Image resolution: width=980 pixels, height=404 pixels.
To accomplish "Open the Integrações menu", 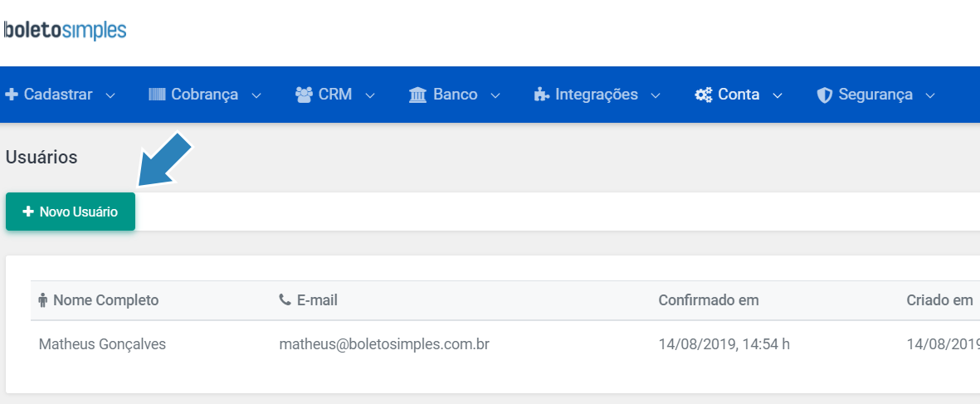I will click(597, 95).
